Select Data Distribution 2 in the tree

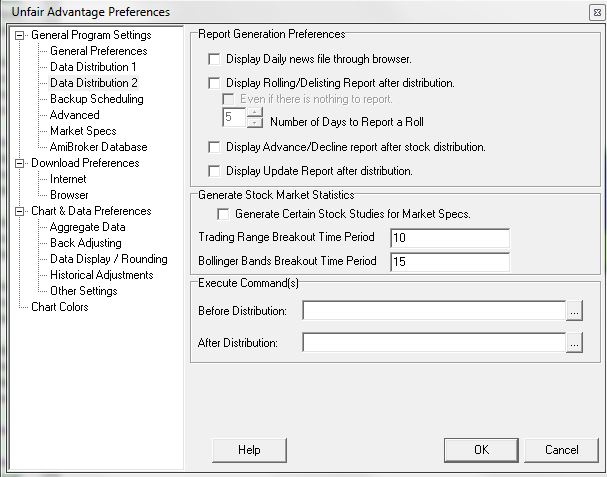(94, 83)
